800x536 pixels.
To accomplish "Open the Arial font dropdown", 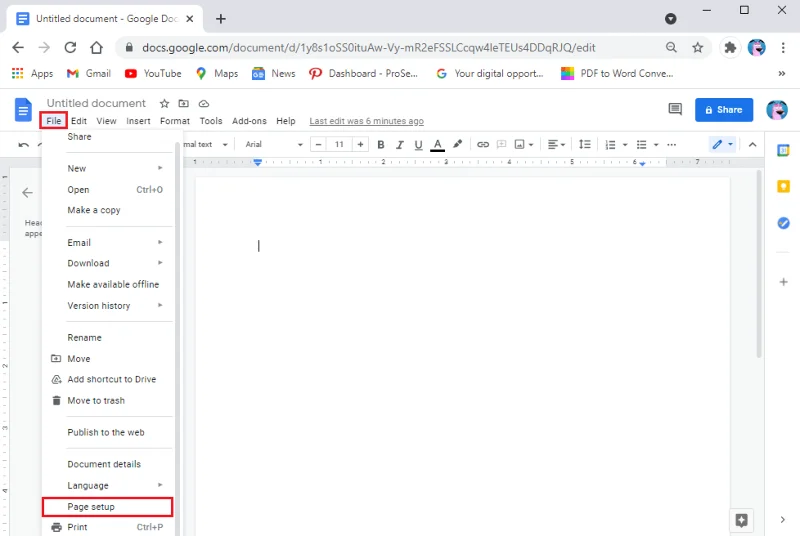I will [x=274, y=144].
